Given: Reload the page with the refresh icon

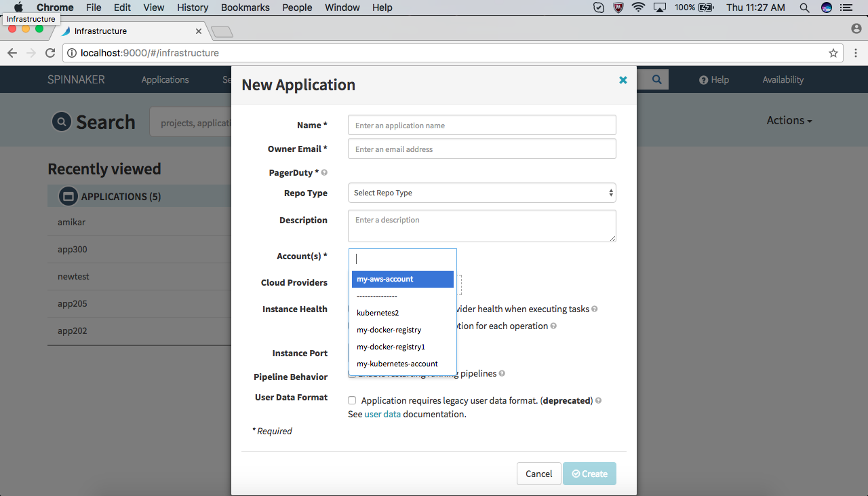Looking at the screenshot, I should (x=50, y=53).
